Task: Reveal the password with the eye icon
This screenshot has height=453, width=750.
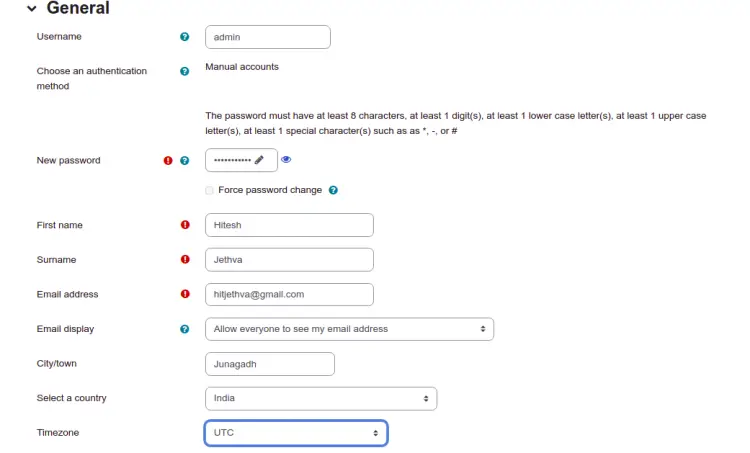Action: coord(286,160)
